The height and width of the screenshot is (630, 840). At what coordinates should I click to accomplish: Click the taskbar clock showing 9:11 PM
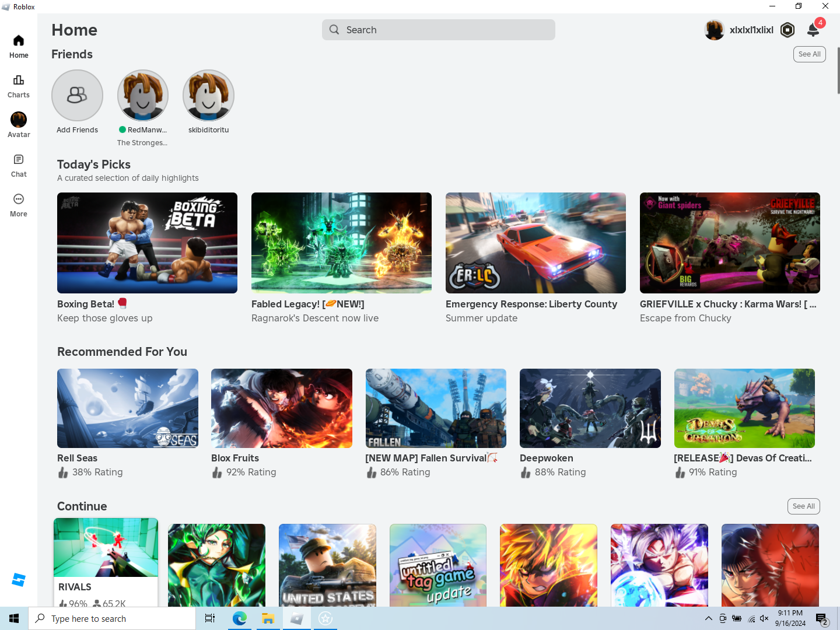click(x=790, y=618)
